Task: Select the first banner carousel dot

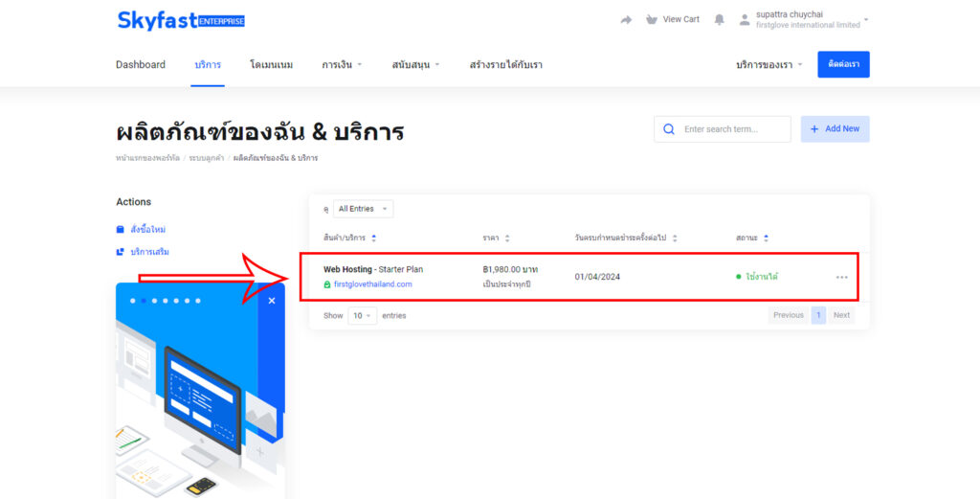Action: click(x=132, y=301)
